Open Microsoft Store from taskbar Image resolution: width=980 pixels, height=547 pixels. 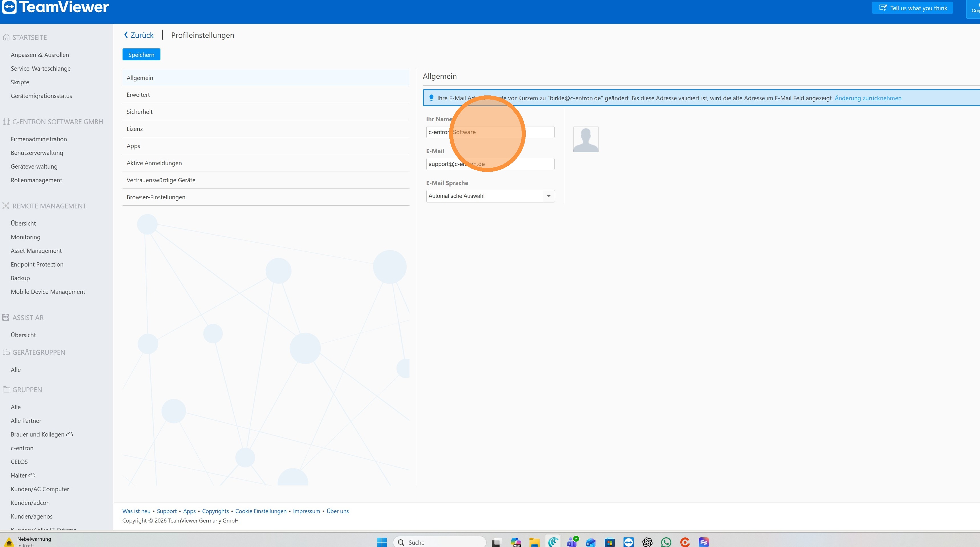point(610,542)
